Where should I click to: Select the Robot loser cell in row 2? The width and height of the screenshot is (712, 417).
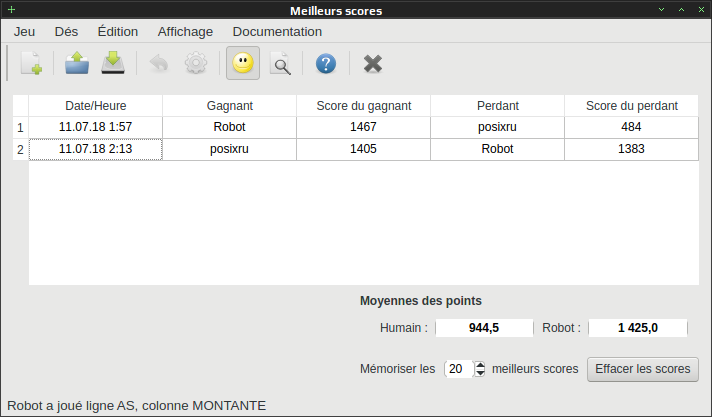(x=497, y=149)
